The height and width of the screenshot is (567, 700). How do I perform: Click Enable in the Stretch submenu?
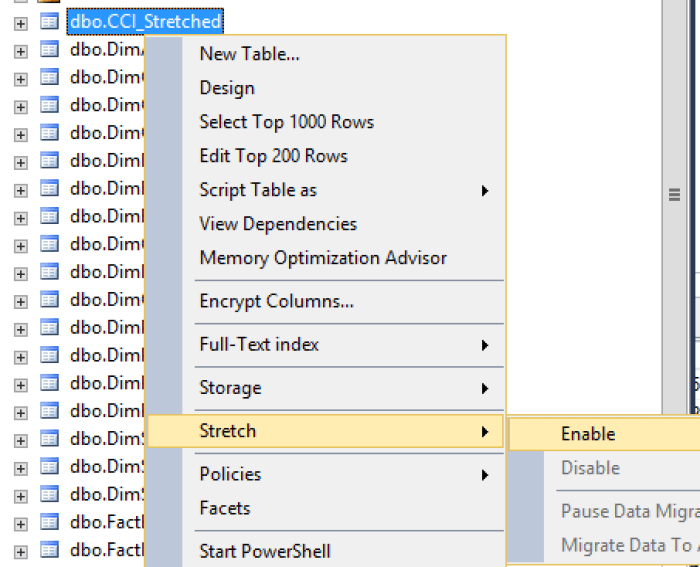588,434
